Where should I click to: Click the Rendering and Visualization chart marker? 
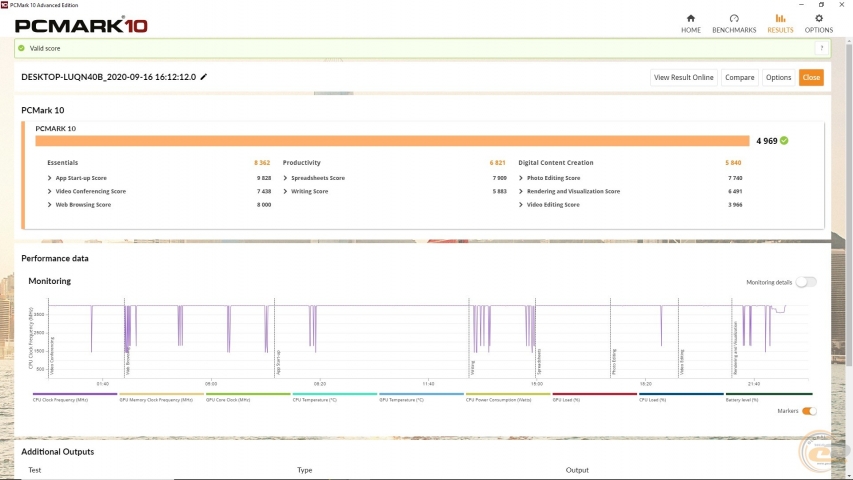pos(735,348)
